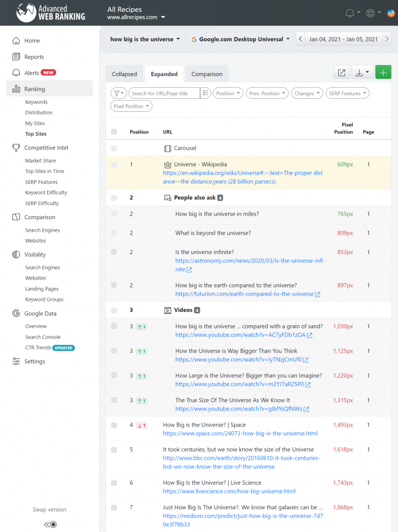This screenshot has height=532, width=398.
Task: Click the share/open external icon button
Action: 341,72
